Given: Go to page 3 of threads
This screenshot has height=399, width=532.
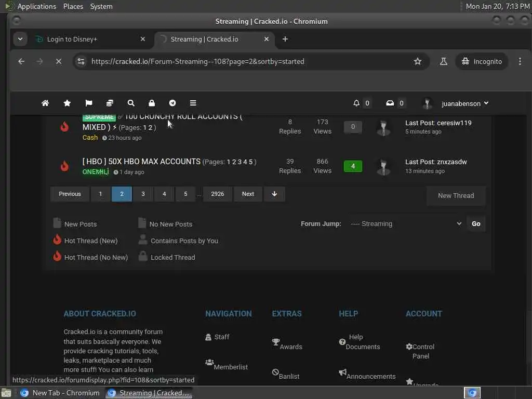Looking at the screenshot, I should [x=143, y=194].
